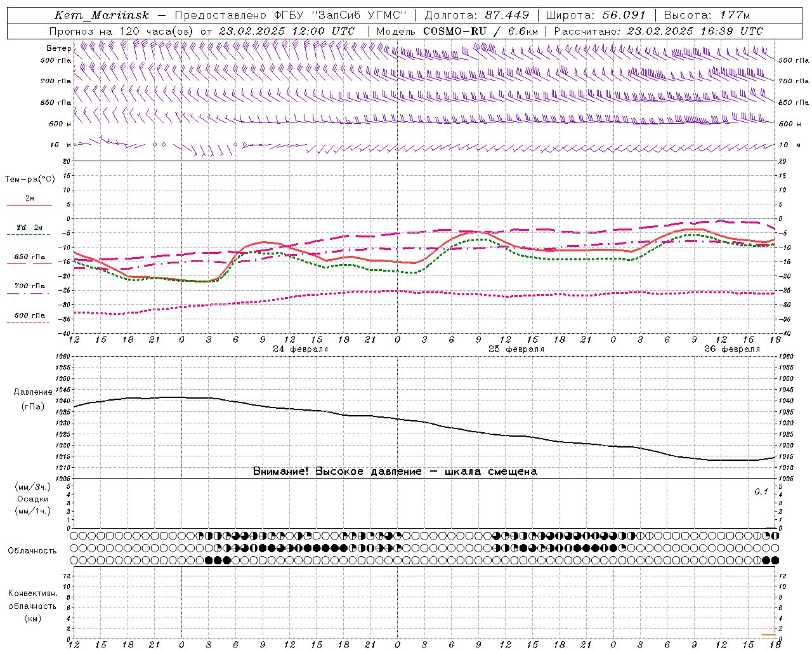Screen dimensions: 812x650
Task: Click the '26 февраля' date label
Action: pos(732,349)
